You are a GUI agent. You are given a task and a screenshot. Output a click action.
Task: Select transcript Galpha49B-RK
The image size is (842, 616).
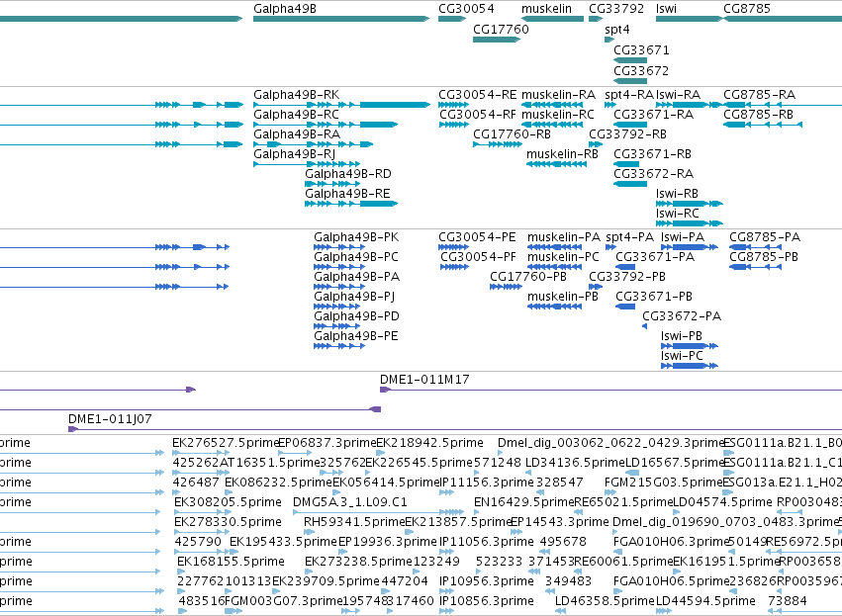tap(297, 95)
